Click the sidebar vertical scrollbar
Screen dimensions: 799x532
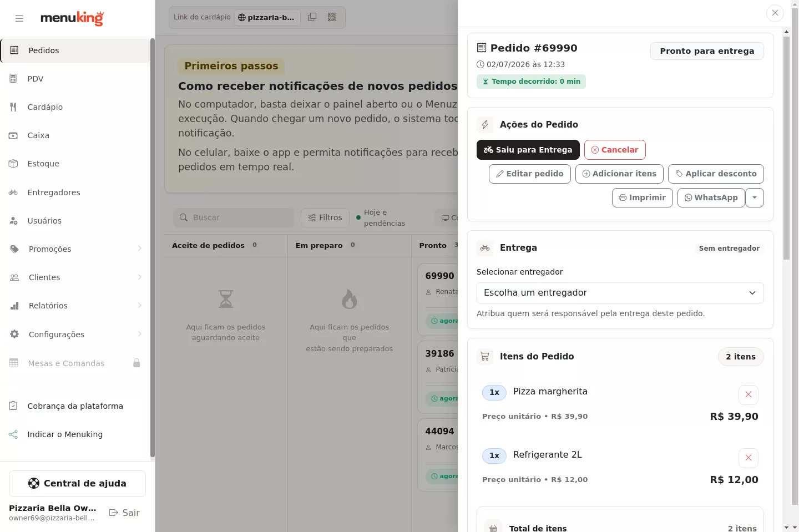[153, 248]
